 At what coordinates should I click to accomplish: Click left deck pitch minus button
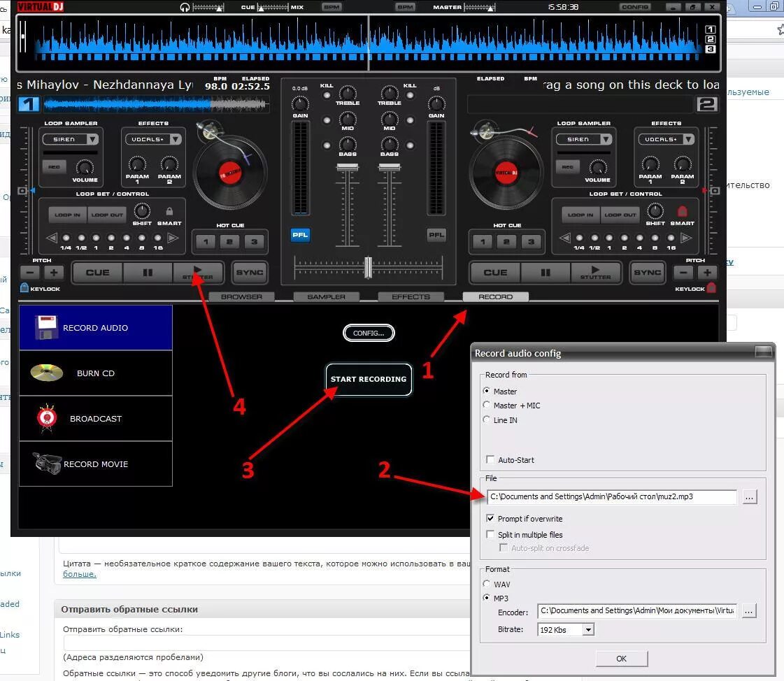tap(30, 273)
